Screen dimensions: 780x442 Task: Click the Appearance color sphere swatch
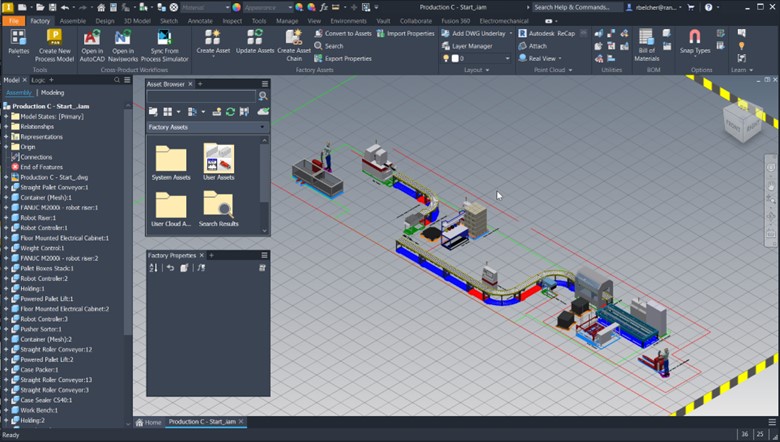pyautogui.click(x=237, y=7)
